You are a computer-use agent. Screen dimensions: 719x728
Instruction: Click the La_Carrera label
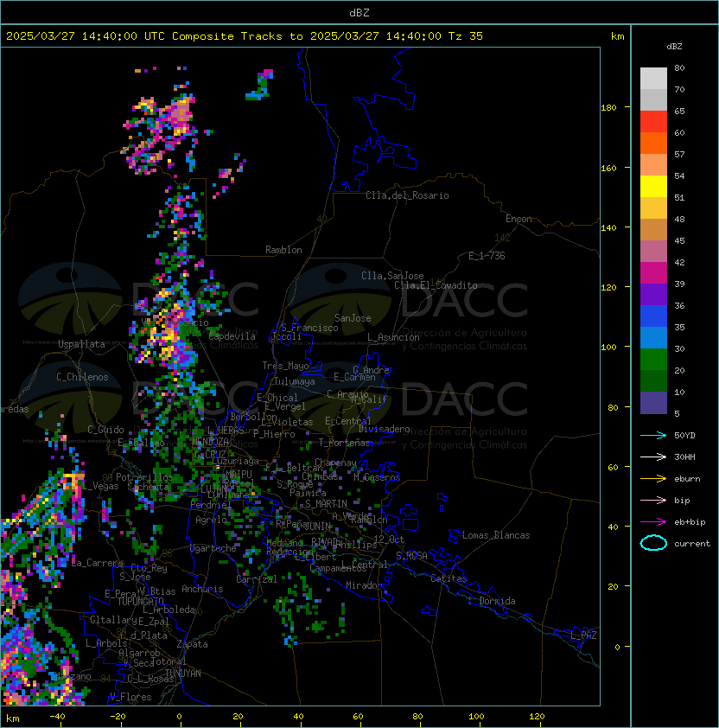click(97, 563)
